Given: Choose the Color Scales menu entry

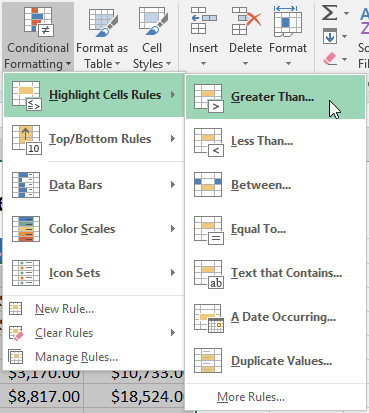Looking at the screenshot, I should tap(94, 229).
